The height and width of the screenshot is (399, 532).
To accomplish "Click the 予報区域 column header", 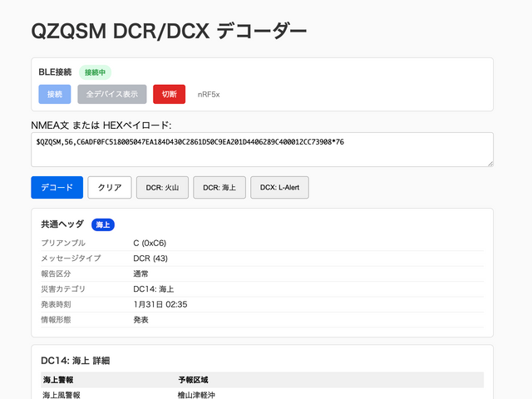I will [x=193, y=380].
